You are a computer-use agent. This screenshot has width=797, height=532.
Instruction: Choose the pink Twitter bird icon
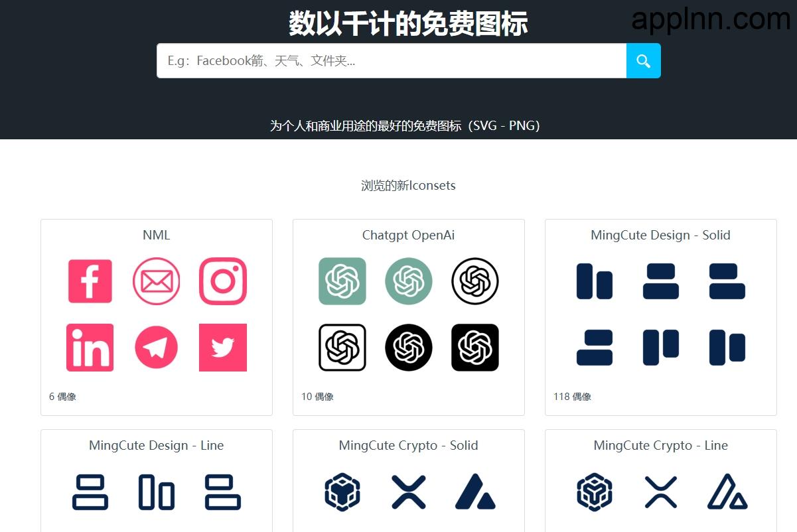(223, 348)
